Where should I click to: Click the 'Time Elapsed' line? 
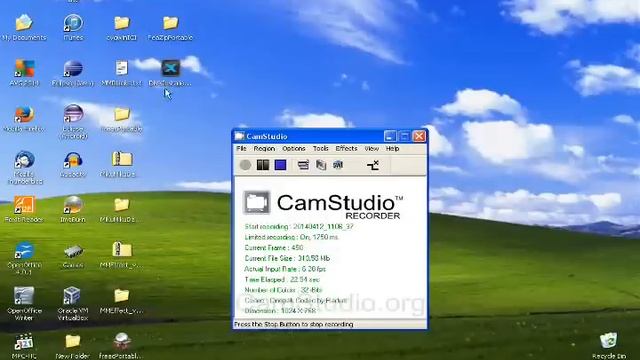pos(282,280)
